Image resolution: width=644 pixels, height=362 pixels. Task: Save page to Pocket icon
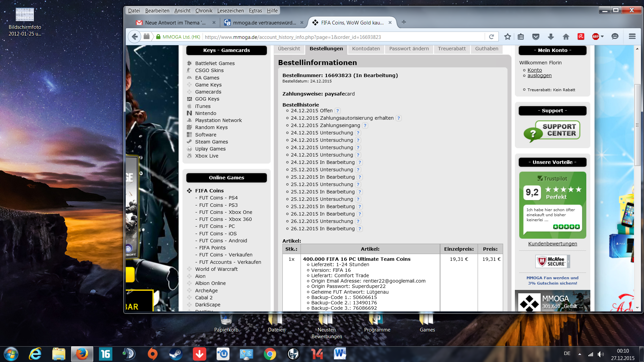(536, 37)
